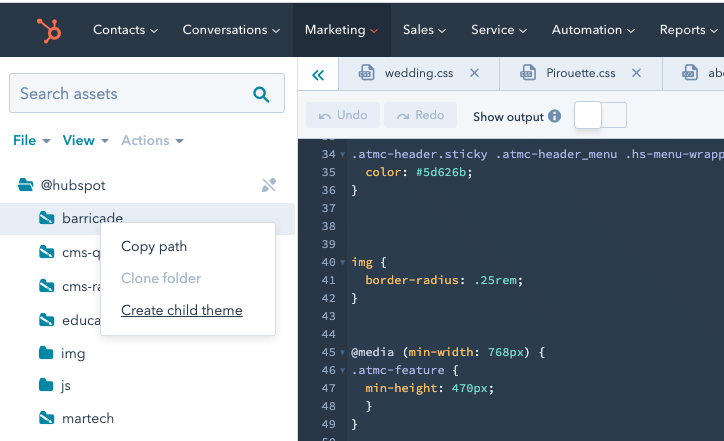Click the HubSpot sprocket logo
724x441 pixels.
click(48, 30)
